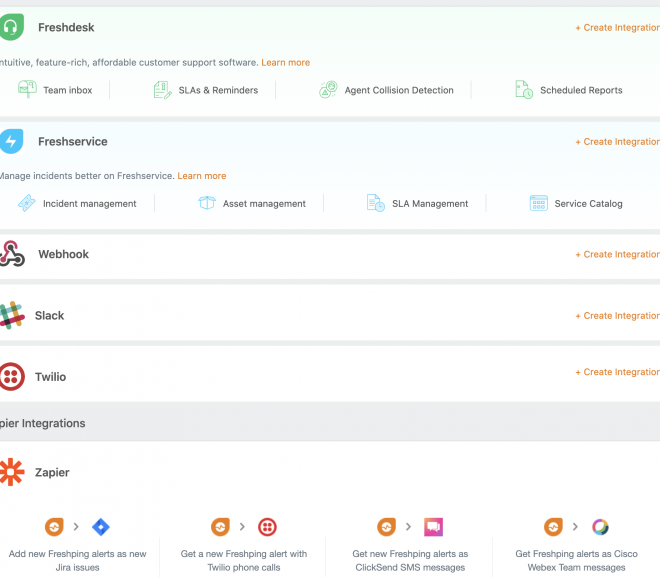The width and height of the screenshot is (660, 577).
Task: Click the 'pier Integrations' section header
Action: [x=43, y=423]
